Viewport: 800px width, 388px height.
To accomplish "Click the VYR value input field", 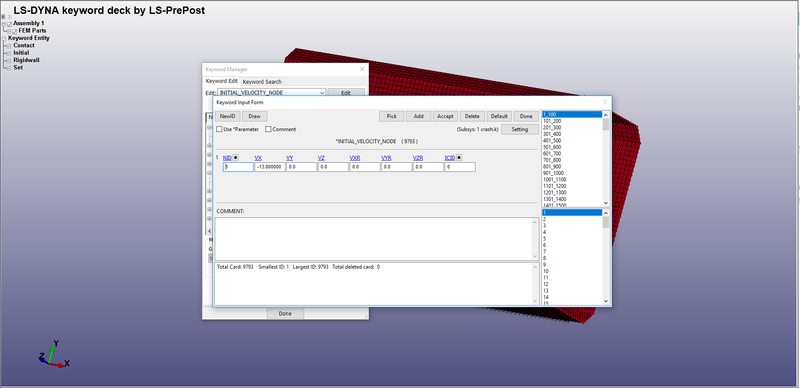I will tap(396, 167).
